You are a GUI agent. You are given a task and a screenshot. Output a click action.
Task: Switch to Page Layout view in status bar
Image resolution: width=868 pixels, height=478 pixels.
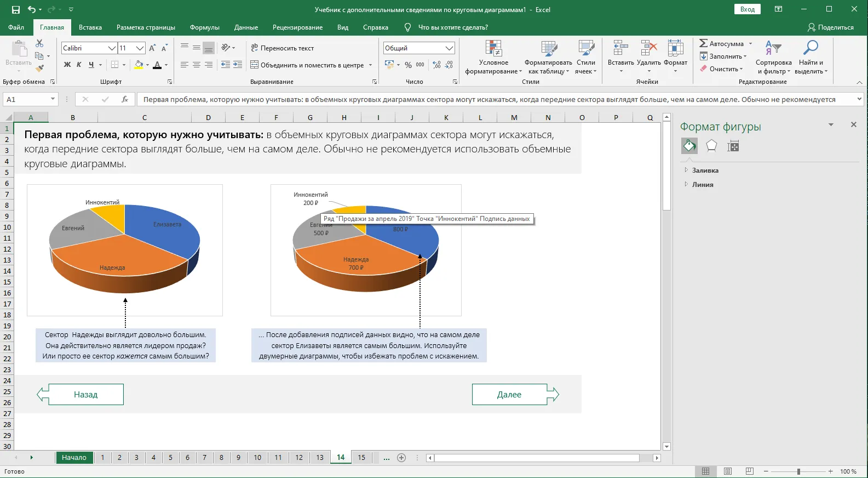click(x=728, y=471)
